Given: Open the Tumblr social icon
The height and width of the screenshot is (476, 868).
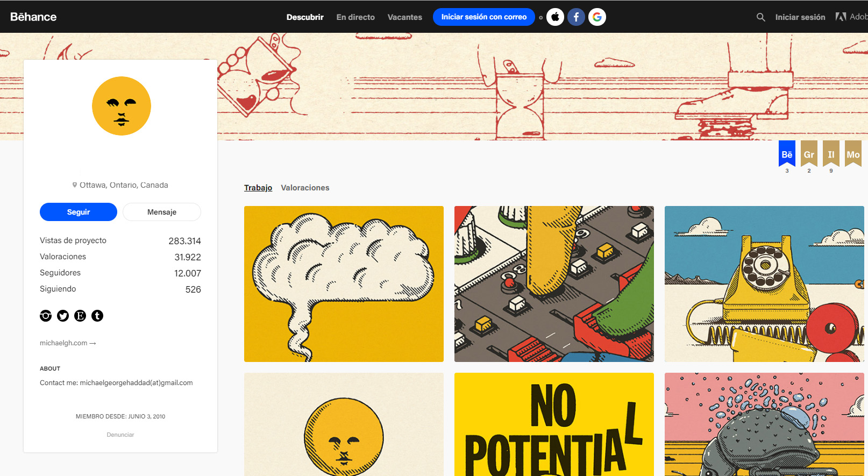Looking at the screenshot, I should click(x=97, y=316).
